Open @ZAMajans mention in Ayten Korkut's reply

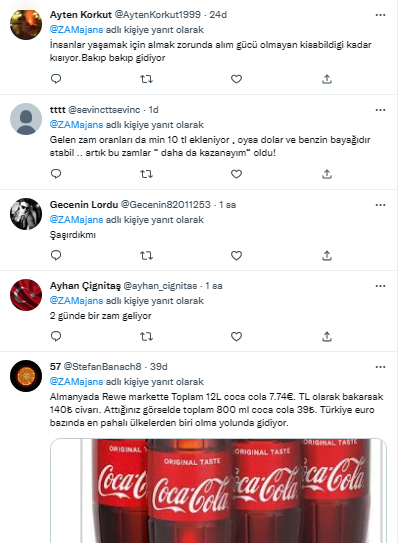[x=77, y=30]
